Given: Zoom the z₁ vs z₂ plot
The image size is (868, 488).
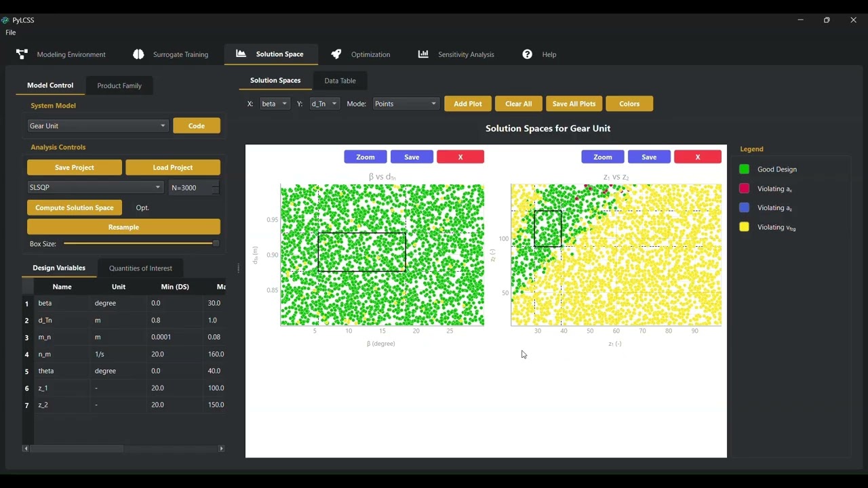Looking at the screenshot, I should point(603,157).
